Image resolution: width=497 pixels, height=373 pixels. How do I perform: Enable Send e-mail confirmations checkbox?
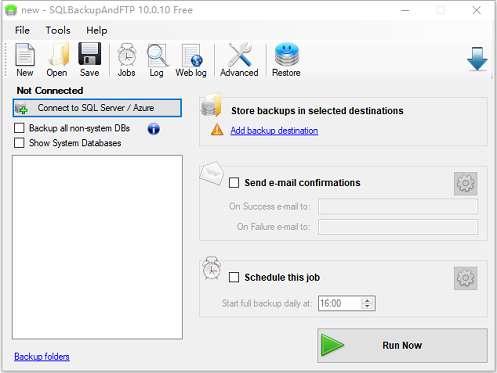(x=234, y=183)
